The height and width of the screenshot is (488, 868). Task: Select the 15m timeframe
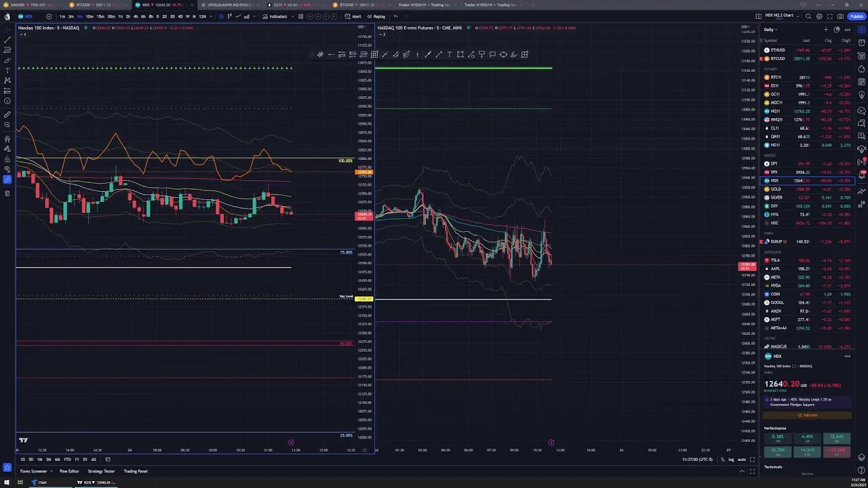[100, 16]
